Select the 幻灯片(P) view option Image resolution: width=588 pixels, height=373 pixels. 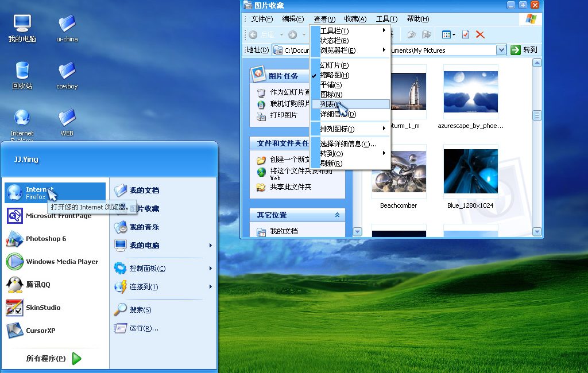350,65
